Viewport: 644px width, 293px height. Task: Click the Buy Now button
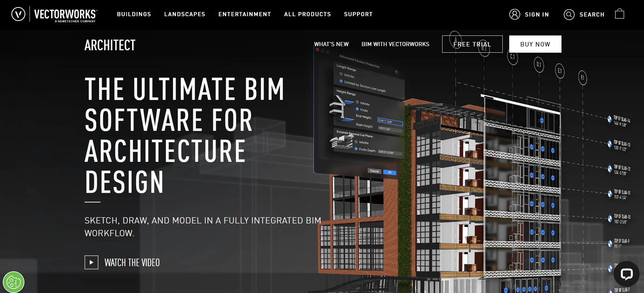tap(535, 44)
